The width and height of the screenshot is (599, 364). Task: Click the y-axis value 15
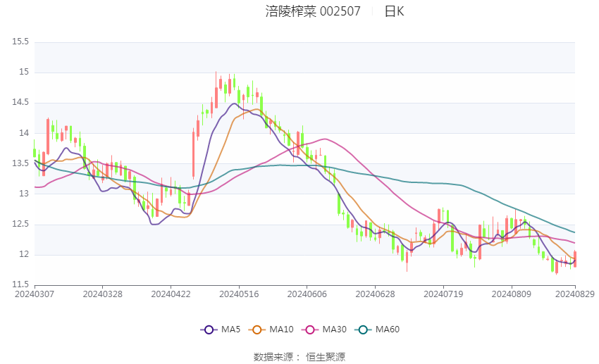pyautogui.click(x=24, y=72)
